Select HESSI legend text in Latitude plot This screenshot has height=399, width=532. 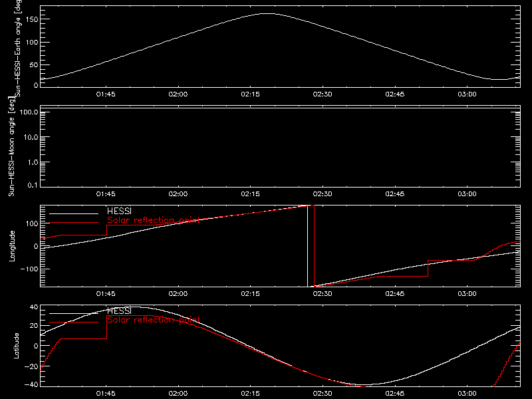coord(119,311)
